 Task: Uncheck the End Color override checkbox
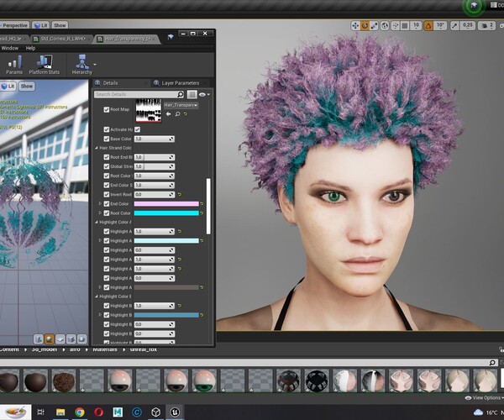[107, 204]
